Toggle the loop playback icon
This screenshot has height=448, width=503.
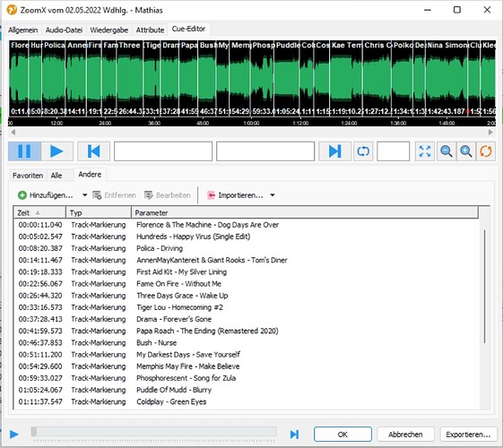point(363,151)
